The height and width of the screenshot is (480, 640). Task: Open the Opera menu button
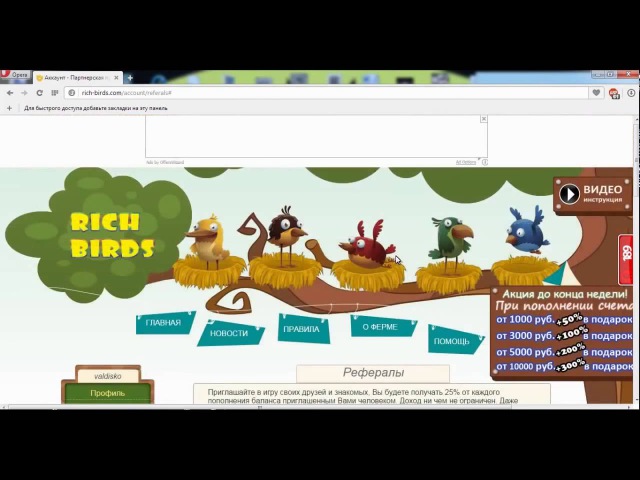[x=15, y=75]
